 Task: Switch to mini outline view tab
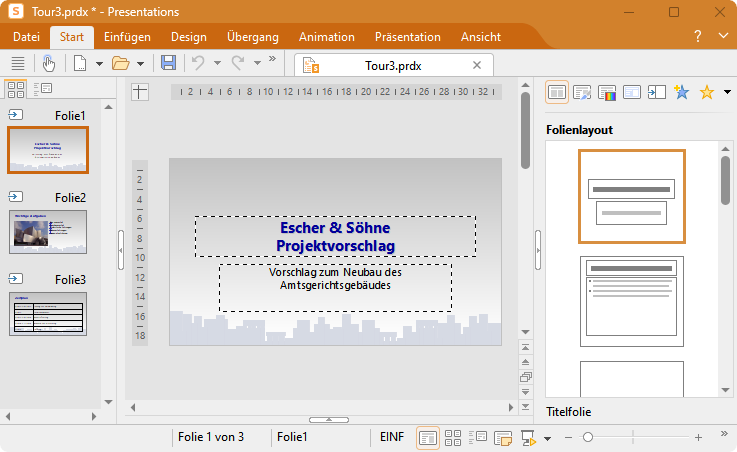coord(43,88)
